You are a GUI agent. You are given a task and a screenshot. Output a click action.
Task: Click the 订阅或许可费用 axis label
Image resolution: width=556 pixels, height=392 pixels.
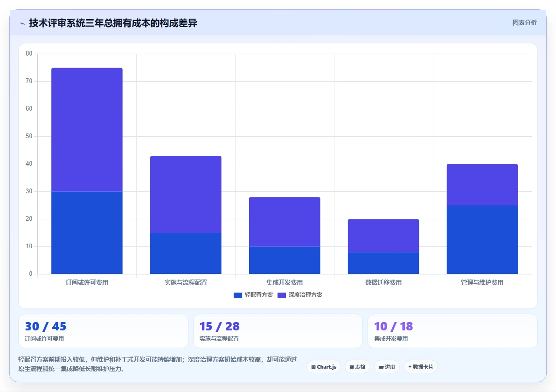(87, 283)
